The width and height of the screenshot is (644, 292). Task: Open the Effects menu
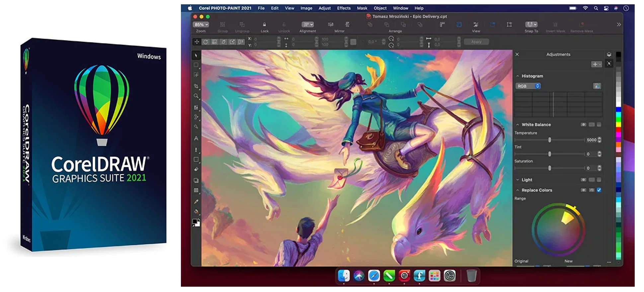344,8
